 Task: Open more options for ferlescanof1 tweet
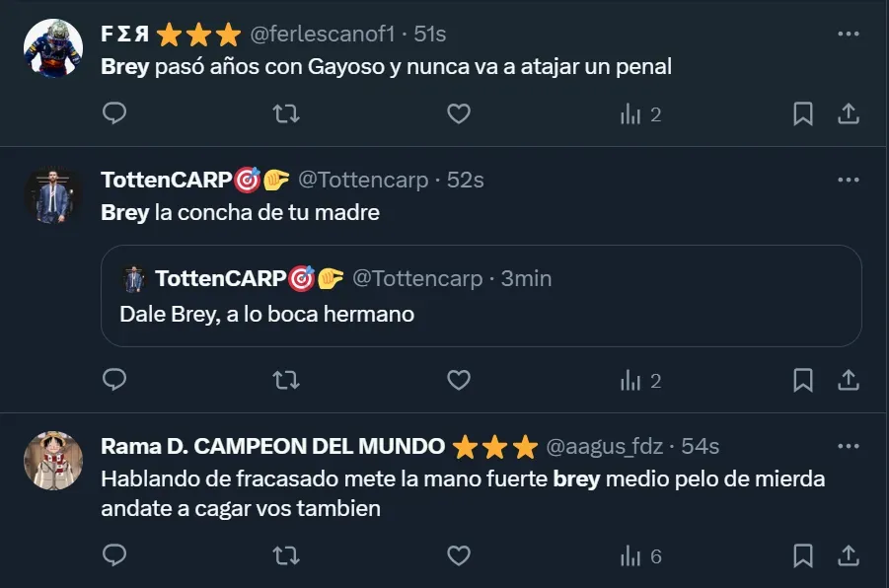pos(848,34)
